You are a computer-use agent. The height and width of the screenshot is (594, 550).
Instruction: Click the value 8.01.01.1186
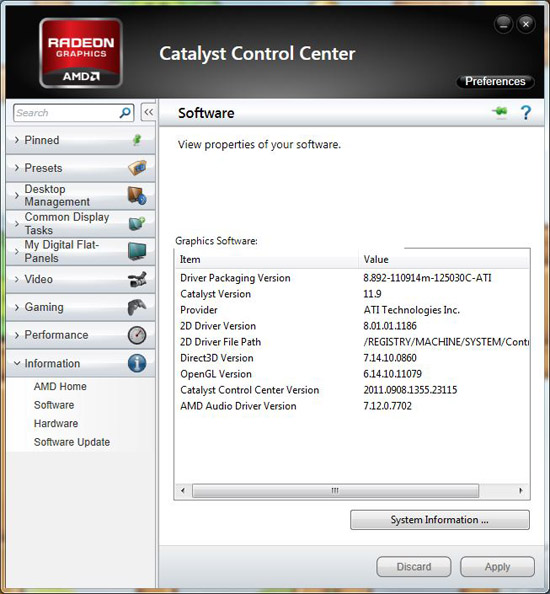point(390,326)
